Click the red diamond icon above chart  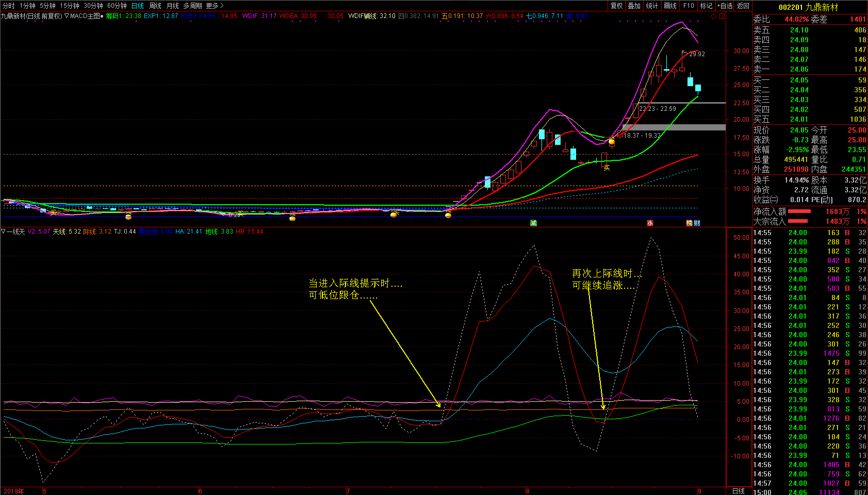coord(714,16)
